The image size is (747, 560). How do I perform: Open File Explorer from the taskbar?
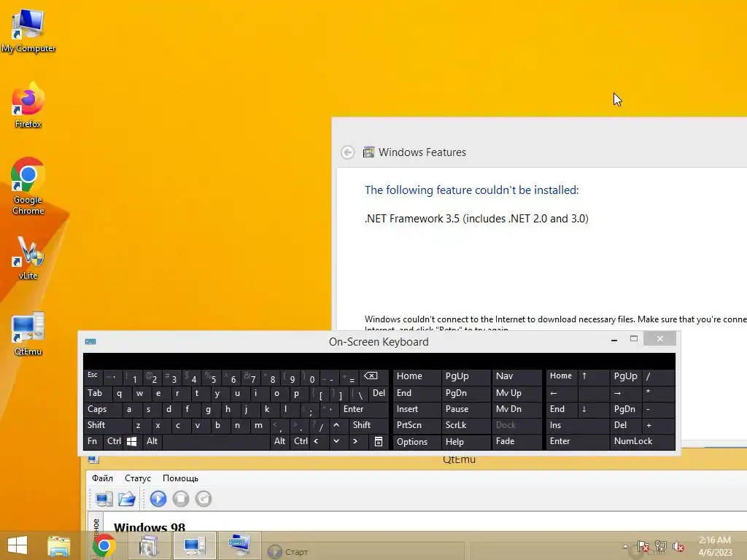click(58, 546)
